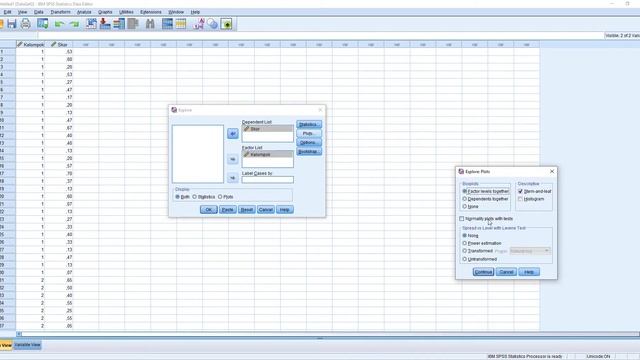
Task: Open the View menu
Action: click(22, 12)
